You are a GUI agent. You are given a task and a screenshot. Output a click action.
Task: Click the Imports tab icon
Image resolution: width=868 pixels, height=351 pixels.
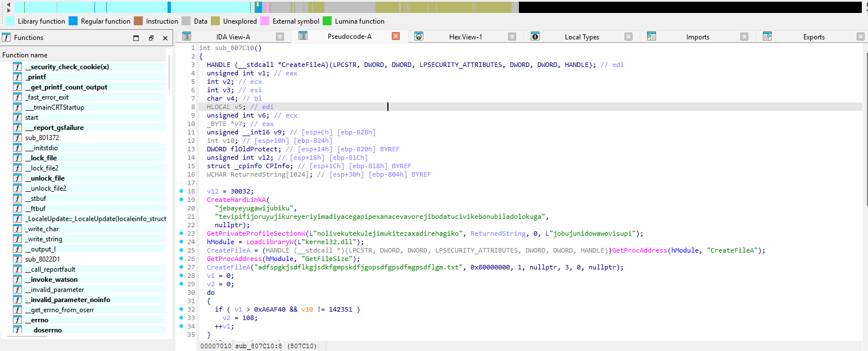[x=652, y=37]
